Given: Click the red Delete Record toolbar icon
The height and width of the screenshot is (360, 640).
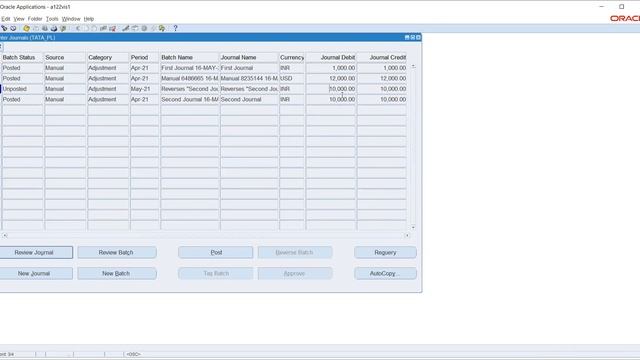Looking at the screenshot, I should (x=112, y=28).
